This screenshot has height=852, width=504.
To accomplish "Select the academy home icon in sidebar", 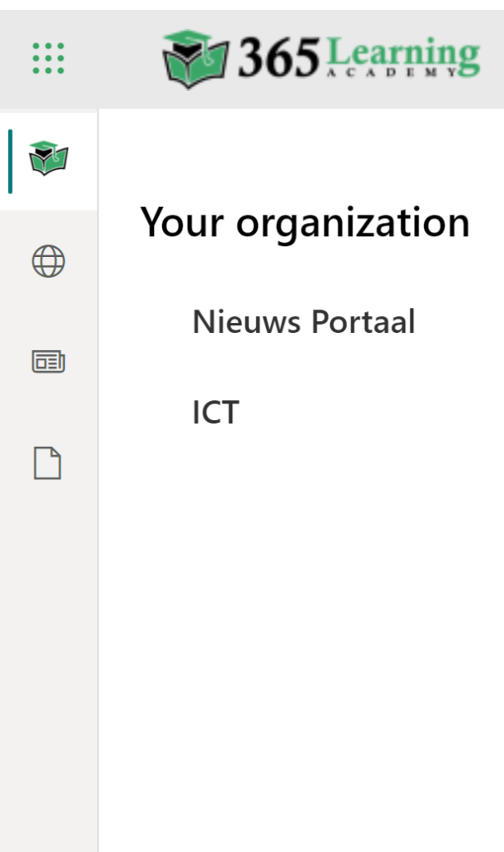I will click(x=48, y=158).
